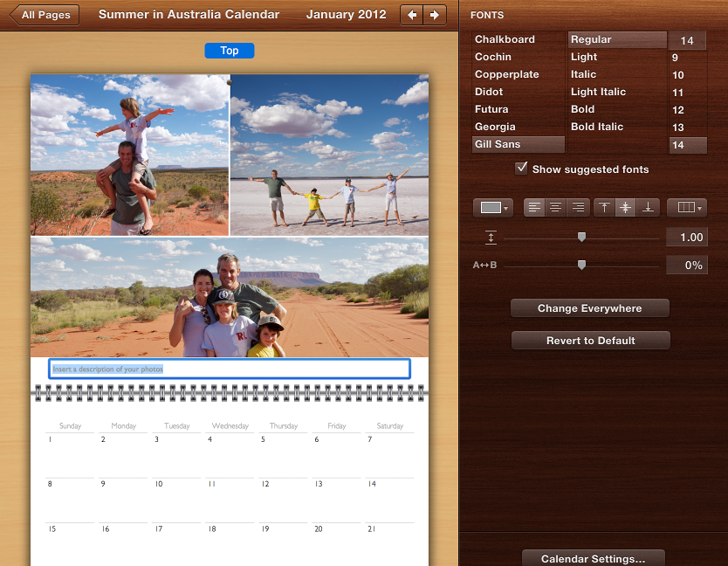This screenshot has height=566, width=728.
Task: Open the columns layout dropdown
Action: tap(686, 207)
